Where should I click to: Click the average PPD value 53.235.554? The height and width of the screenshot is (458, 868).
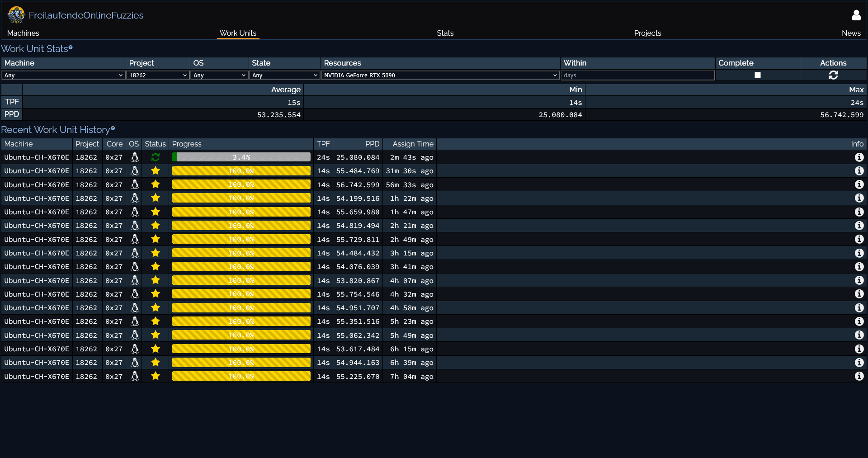click(279, 115)
